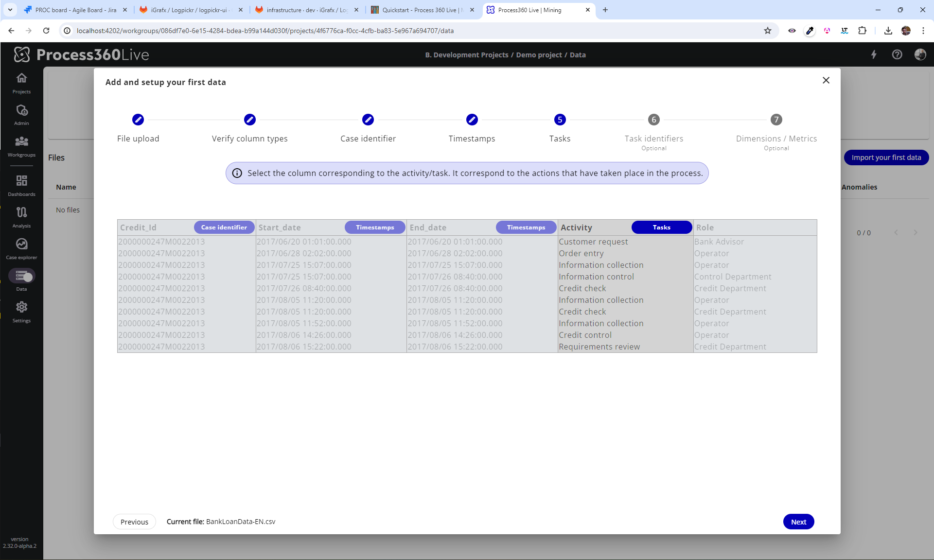
Task: Open Chrome menu three dots
Action: pyautogui.click(x=923, y=31)
